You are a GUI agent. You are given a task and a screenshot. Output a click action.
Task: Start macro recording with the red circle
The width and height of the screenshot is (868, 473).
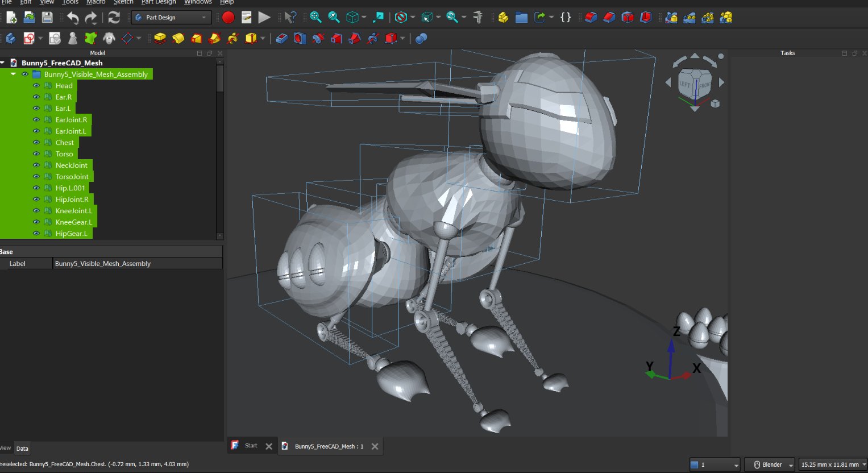(228, 18)
